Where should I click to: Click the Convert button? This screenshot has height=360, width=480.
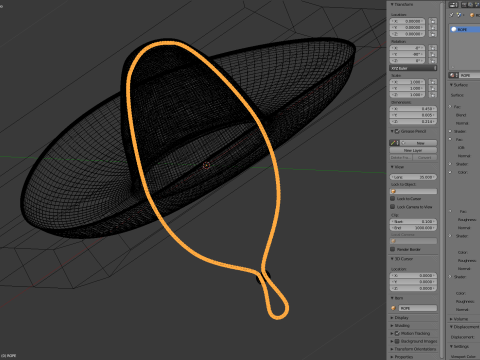click(425, 157)
